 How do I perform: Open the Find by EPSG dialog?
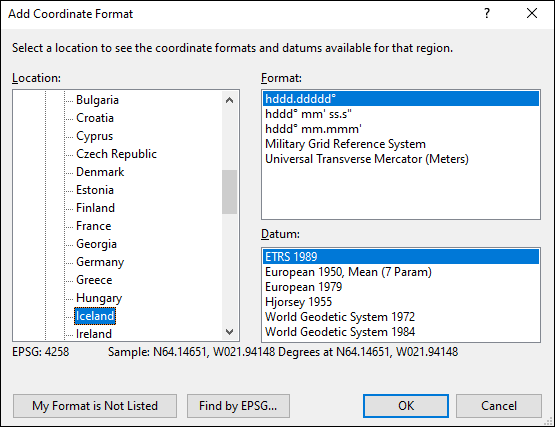pos(238,406)
